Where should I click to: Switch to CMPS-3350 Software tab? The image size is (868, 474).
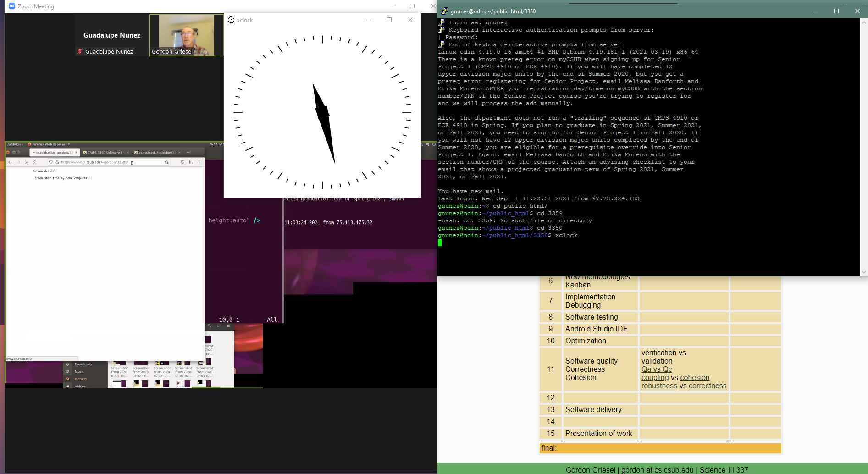[x=105, y=153]
